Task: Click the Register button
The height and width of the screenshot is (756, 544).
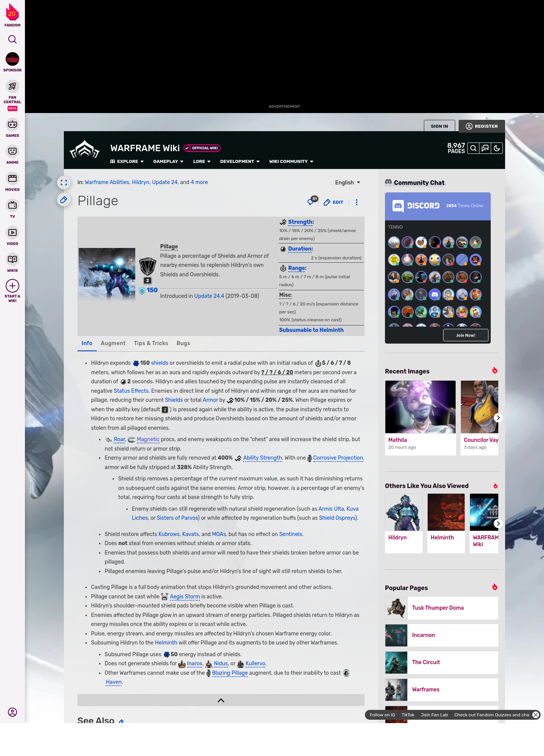Action: [x=482, y=126]
